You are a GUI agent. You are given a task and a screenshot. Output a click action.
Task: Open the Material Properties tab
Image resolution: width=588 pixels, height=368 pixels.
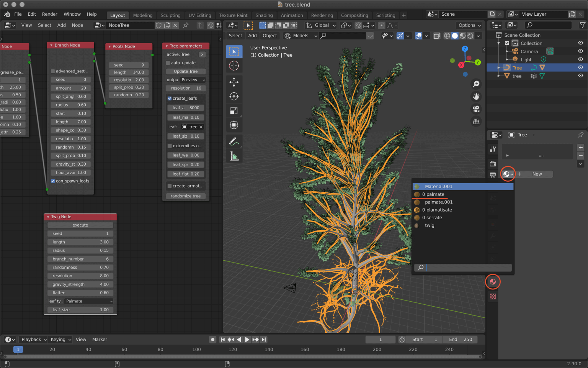click(x=493, y=282)
